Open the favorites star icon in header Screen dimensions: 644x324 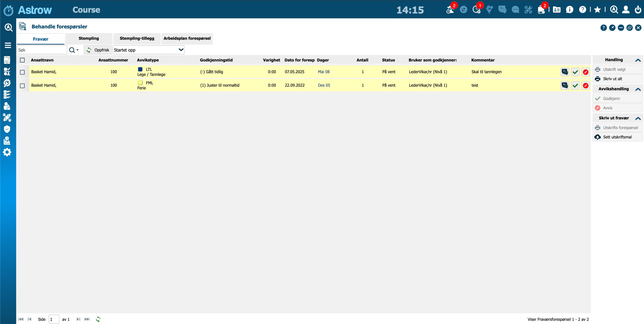coord(597,10)
